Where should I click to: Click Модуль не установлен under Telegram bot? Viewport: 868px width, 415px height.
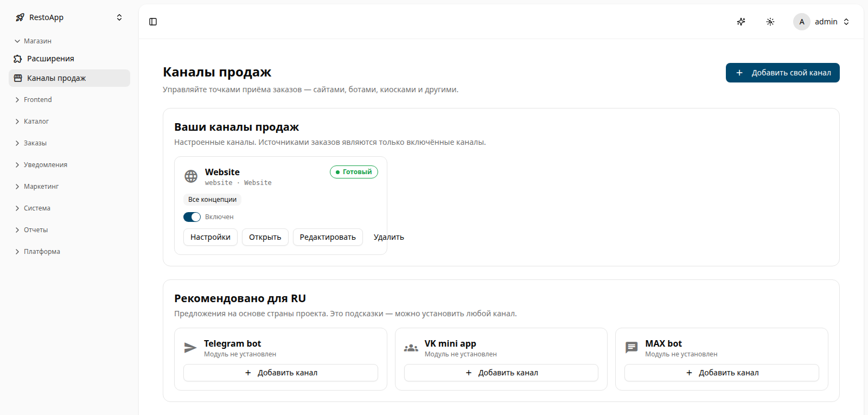[240, 354]
